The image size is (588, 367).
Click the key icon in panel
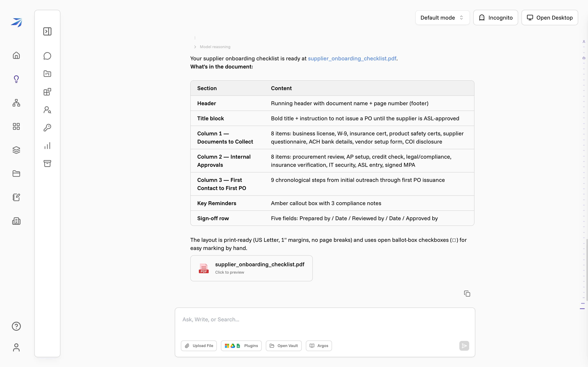(47, 128)
